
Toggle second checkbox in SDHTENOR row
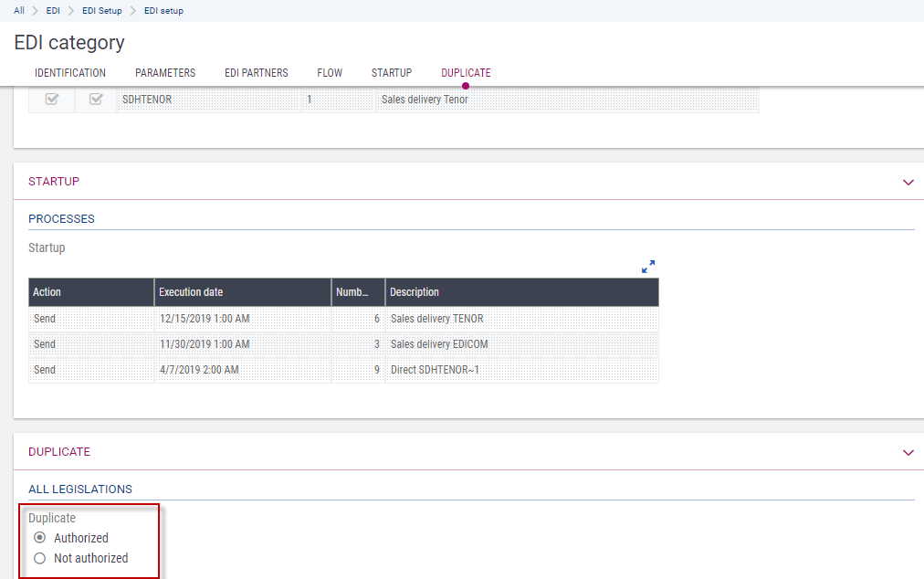point(96,100)
